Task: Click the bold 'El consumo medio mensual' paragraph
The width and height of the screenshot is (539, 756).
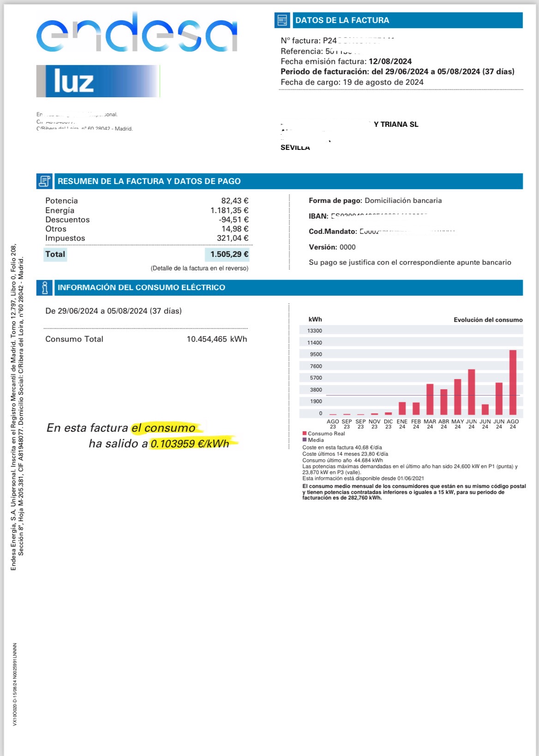Action: point(414,492)
